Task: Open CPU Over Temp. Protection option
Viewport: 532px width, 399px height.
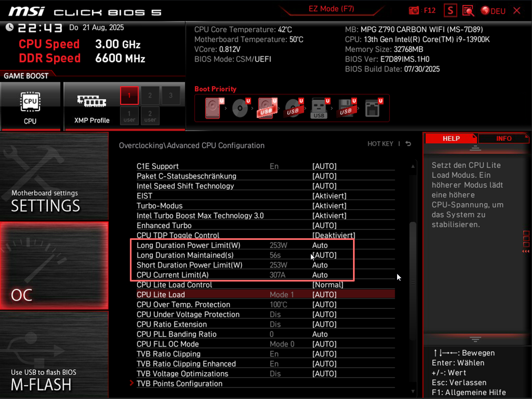Action: (266, 304)
